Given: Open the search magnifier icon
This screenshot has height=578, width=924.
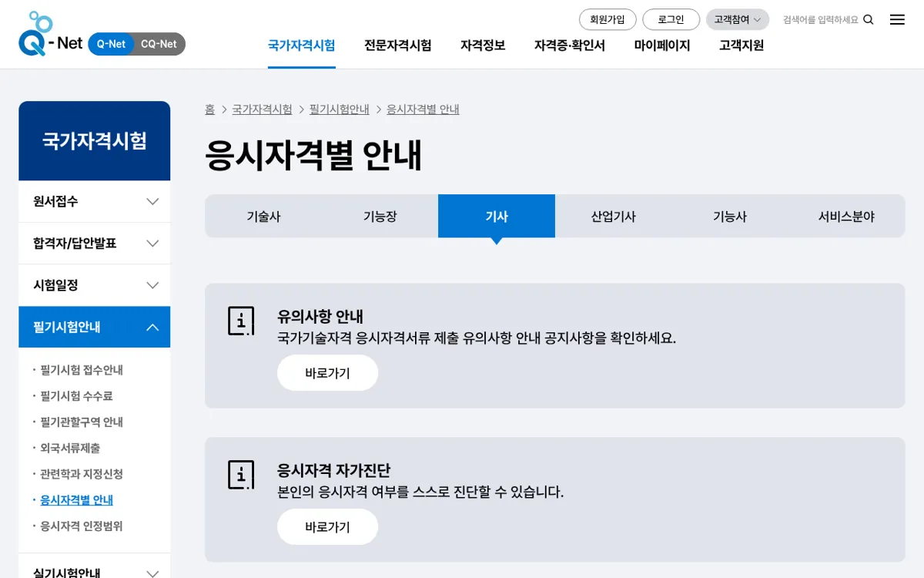Looking at the screenshot, I should point(869,20).
